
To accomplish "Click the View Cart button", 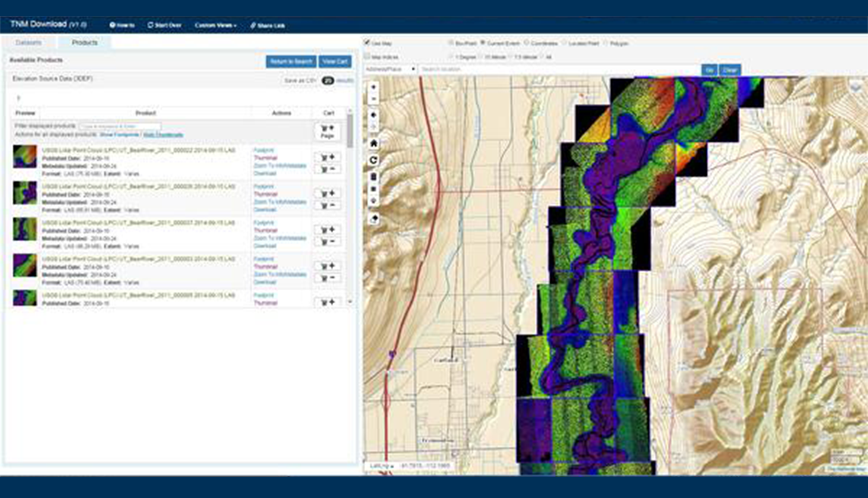I will pyautogui.click(x=335, y=61).
